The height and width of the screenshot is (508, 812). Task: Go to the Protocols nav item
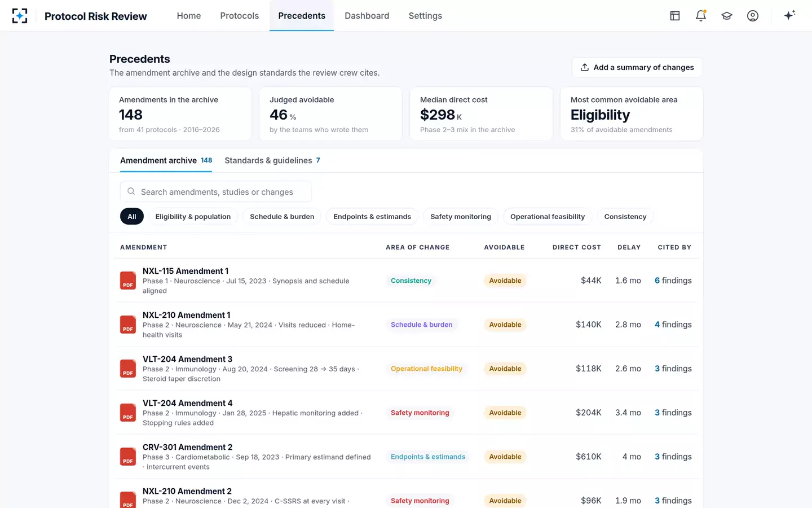[240, 16]
